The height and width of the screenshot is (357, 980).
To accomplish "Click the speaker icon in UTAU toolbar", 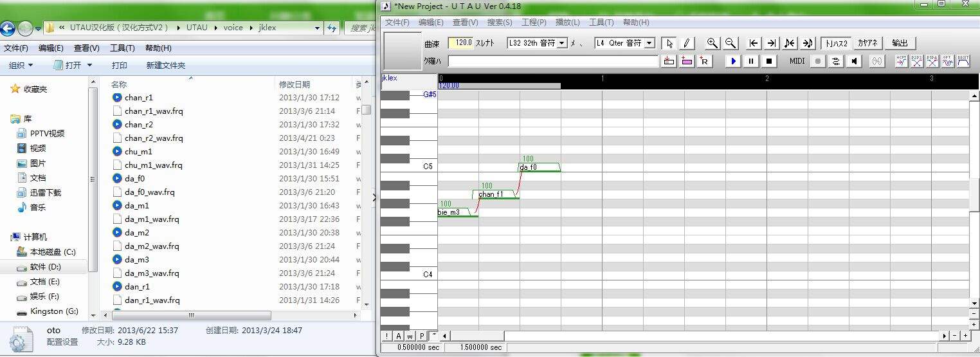I will pyautogui.click(x=854, y=61).
